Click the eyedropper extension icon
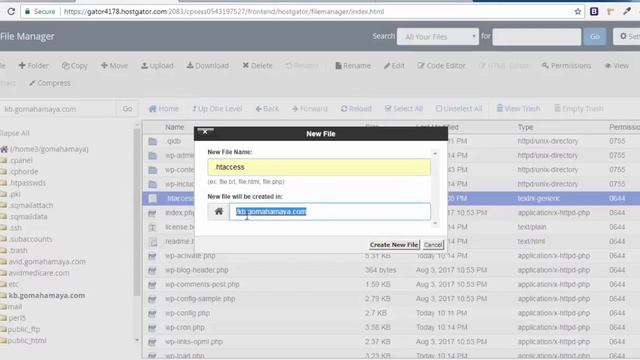 pos(627,11)
